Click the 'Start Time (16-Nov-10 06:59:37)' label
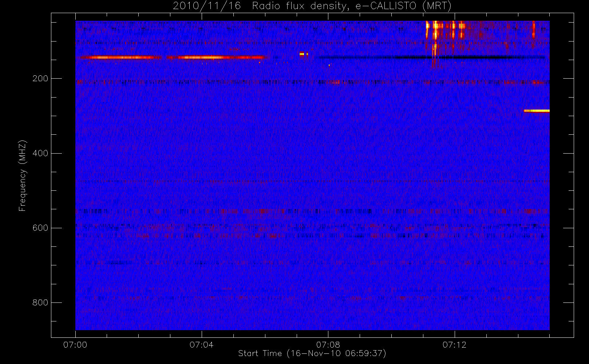Image resolution: width=589 pixels, height=364 pixels. (x=312, y=353)
